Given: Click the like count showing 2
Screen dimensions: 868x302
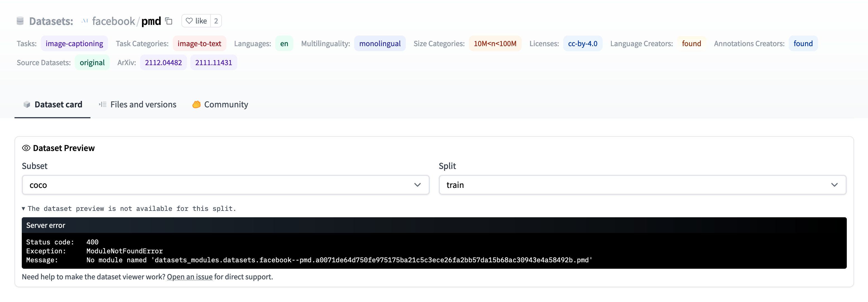Looking at the screenshot, I should click(216, 21).
